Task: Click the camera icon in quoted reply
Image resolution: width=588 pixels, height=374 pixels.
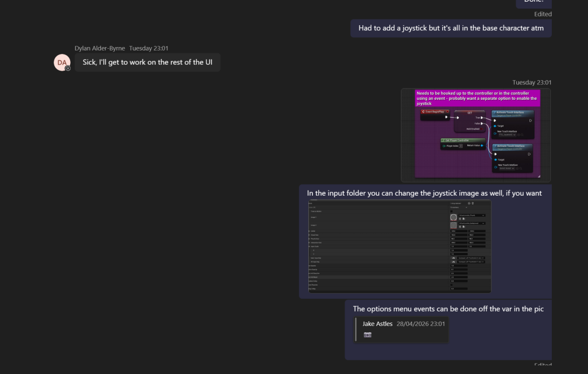Action: [367, 334]
